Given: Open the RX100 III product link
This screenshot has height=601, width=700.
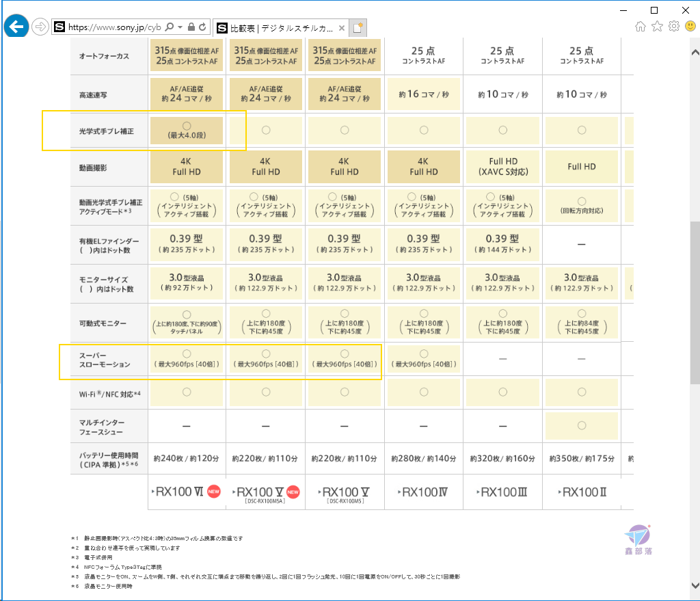Looking at the screenshot, I should click(x=502, y=492).
